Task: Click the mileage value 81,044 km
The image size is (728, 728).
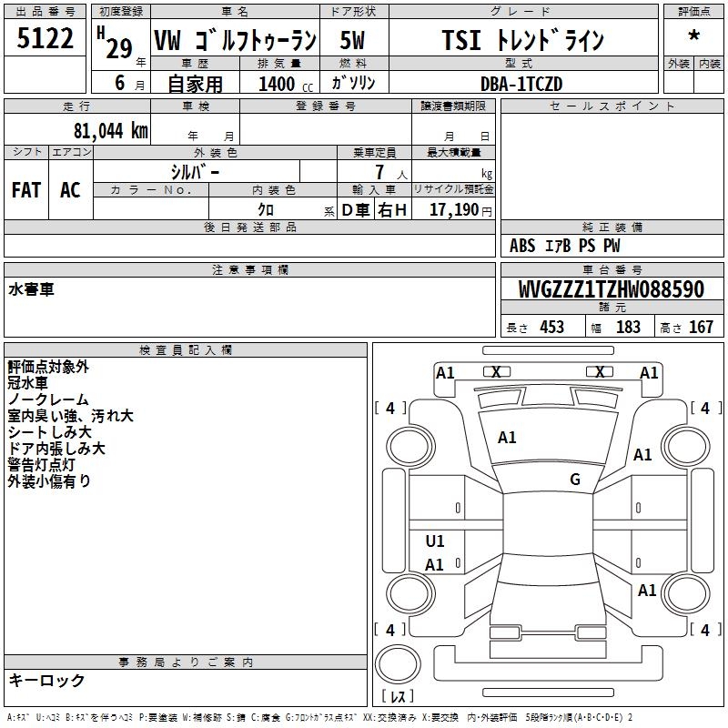Action: pos(110,131)
